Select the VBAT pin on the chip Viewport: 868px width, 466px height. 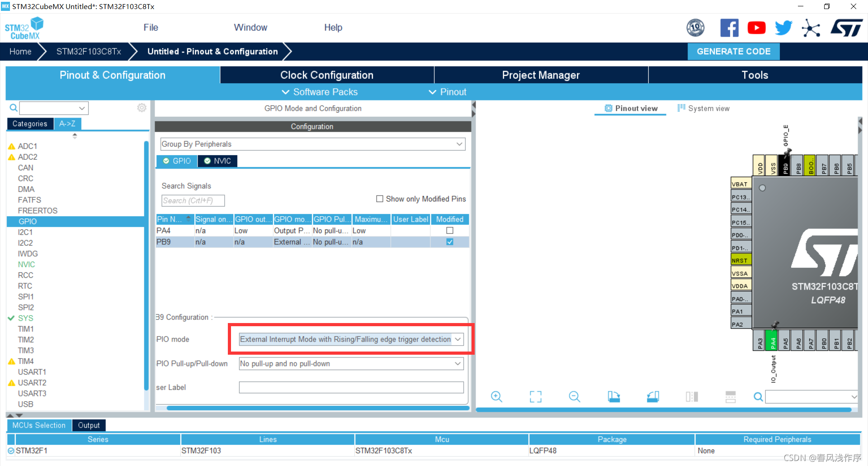pyautogui.click(x=741, y=184)
